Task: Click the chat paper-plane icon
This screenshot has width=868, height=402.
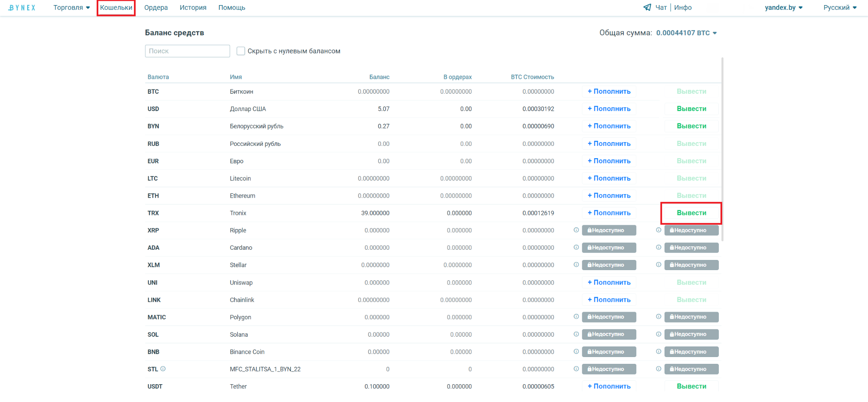Action: pos(647,7)
